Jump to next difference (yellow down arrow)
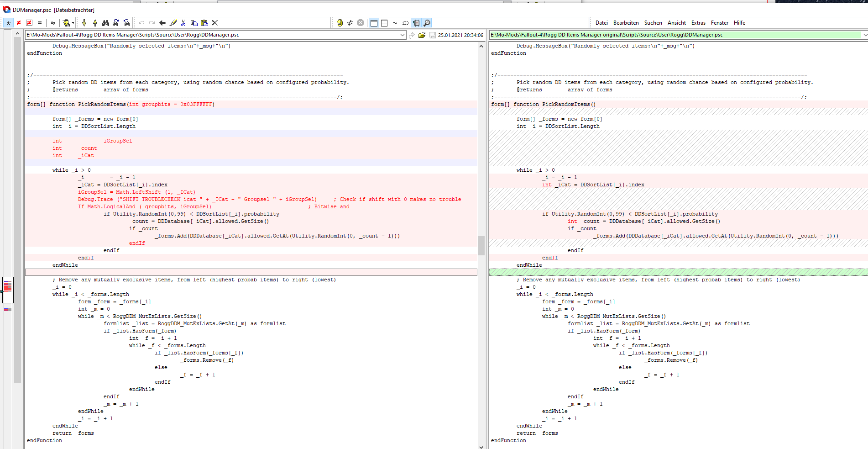Viewport: 868px width, 449px height. tap(84, 23)
